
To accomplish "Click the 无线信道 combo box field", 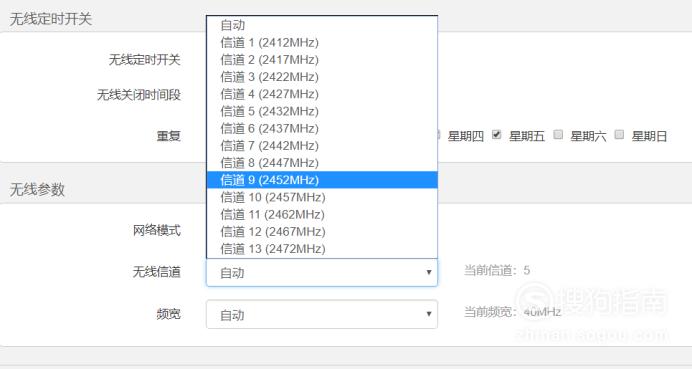I will [322, 272].
